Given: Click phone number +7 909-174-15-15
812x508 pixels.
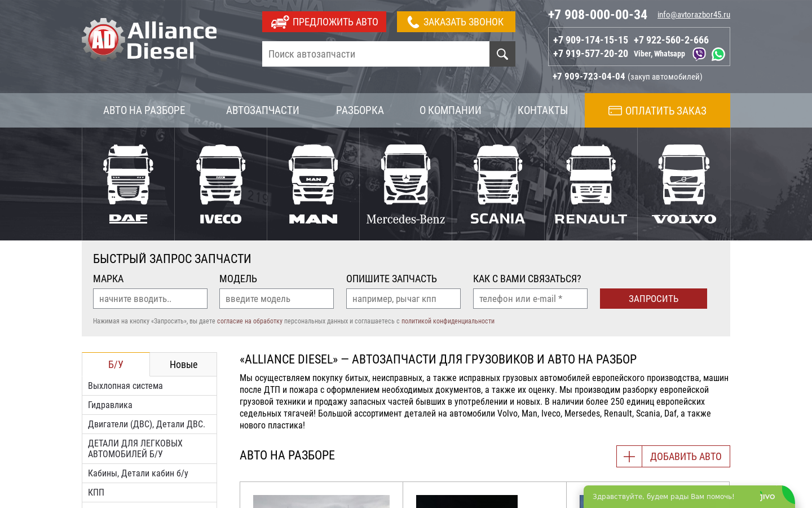Looking at the screenshot, I should (590, 40).
